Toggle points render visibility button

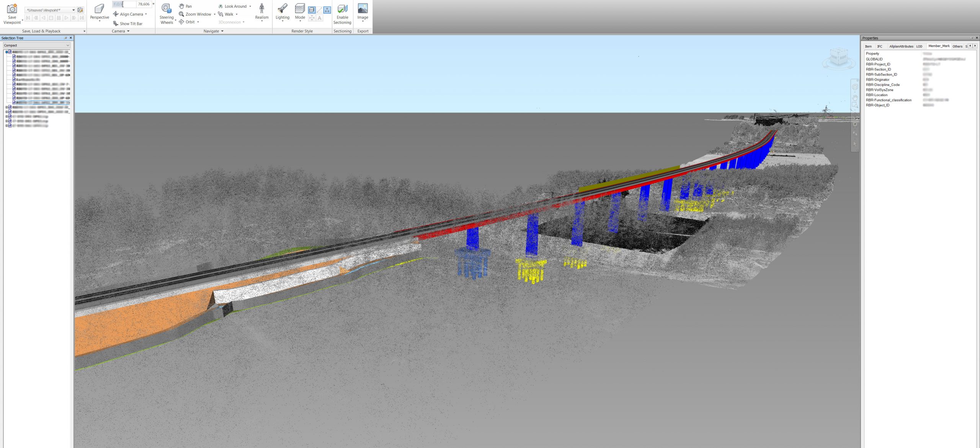pos(327,10)
